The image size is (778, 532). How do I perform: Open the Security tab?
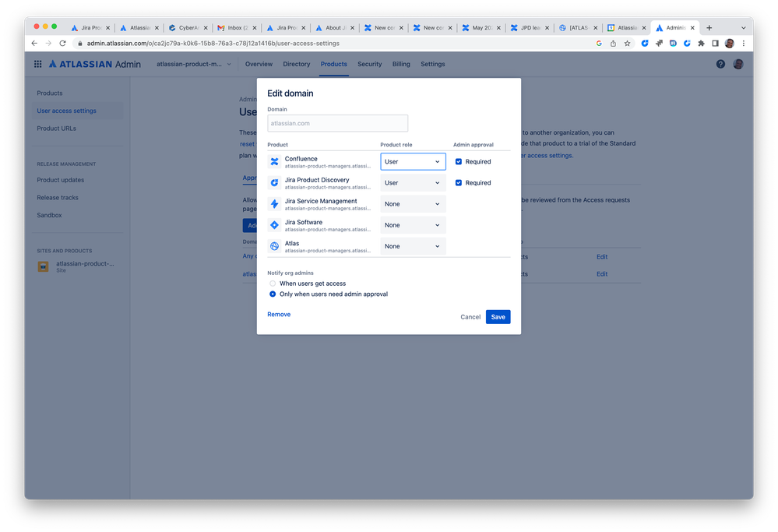[x=370, y=64]
